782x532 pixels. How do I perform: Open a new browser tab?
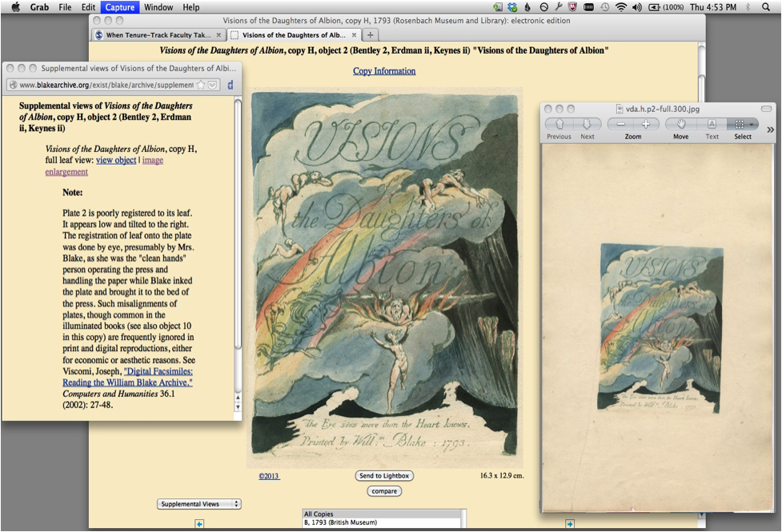coord(370,35)
